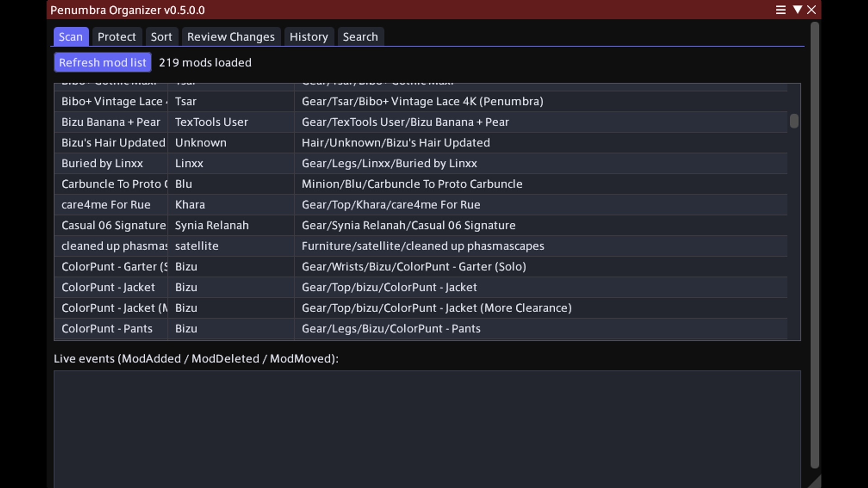Open the hamburger menu in the title bar
The height and width of the screenshot is (488, 868).
781,10
